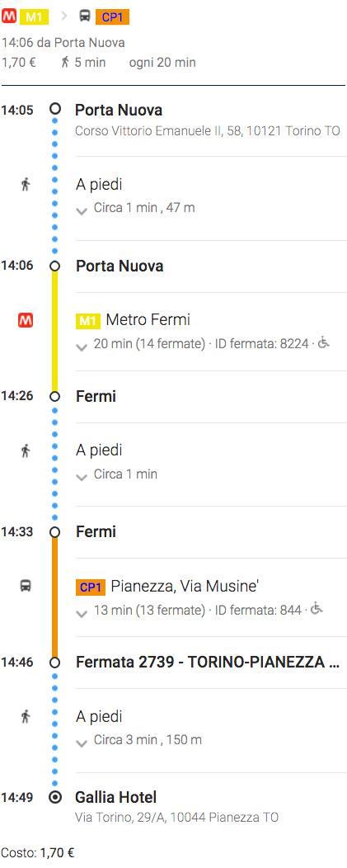Click the Metro Fermi line label
Viewport: 347px width, 868px height.
[148, 320]
